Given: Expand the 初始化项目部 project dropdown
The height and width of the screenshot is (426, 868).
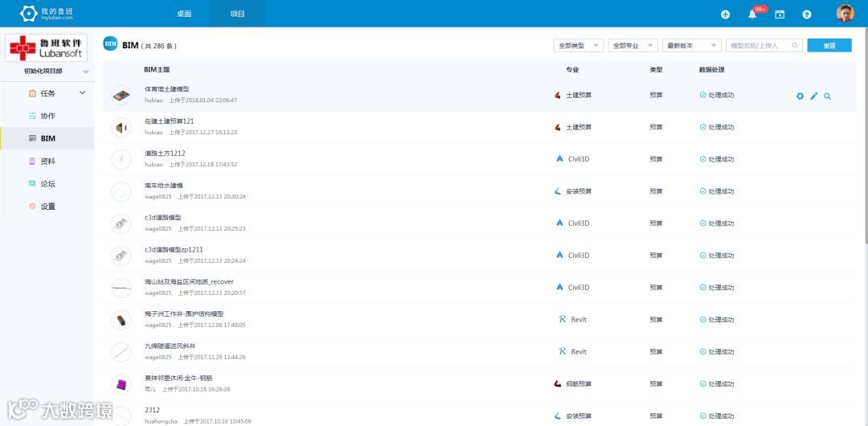Looking at the screenshot, I should pyautogui.click(x=86, y=72).
